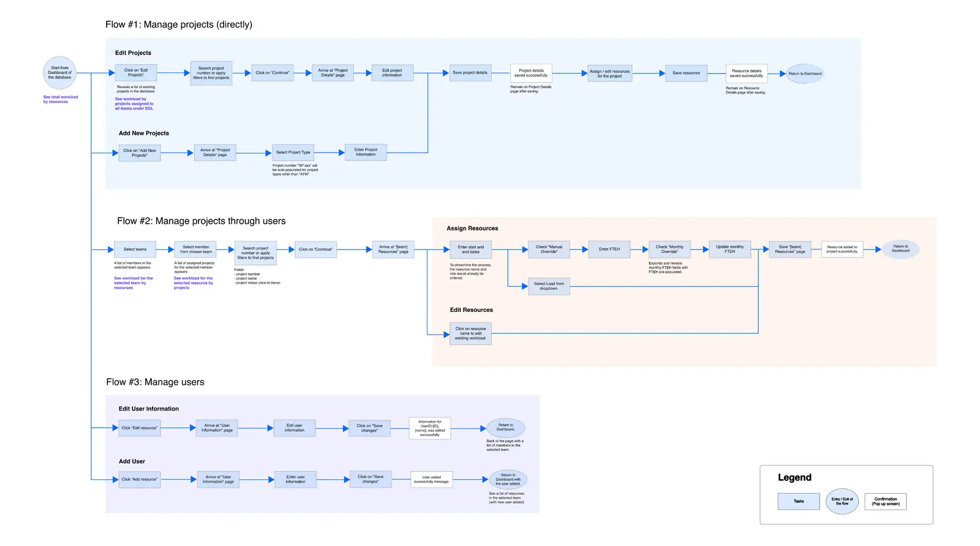This screenshot has width=980, height=546.
Task: Click the 'Edit User Information' section title
Action: (149, 409)
